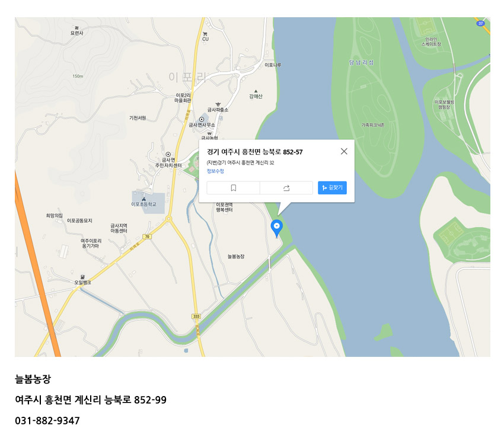This screenshot has width=504, height=447.
Task: Click the 묘련사 temple icon
Action: click(x=76, y=28)
